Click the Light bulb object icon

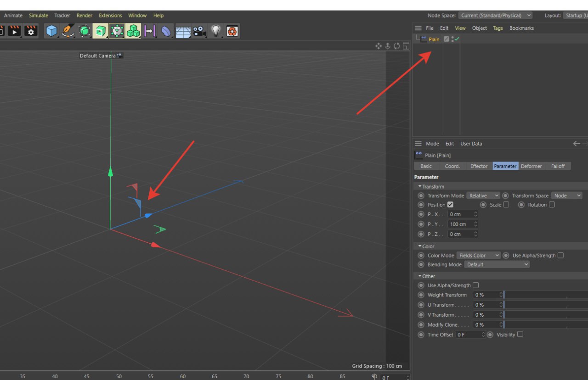[x=216, y=31]
